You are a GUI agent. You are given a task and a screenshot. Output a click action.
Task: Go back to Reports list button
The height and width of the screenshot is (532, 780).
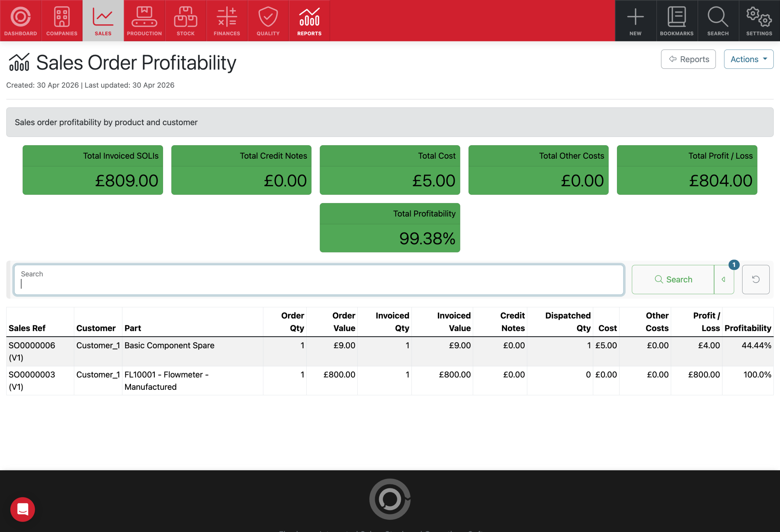tap(688, 59)
